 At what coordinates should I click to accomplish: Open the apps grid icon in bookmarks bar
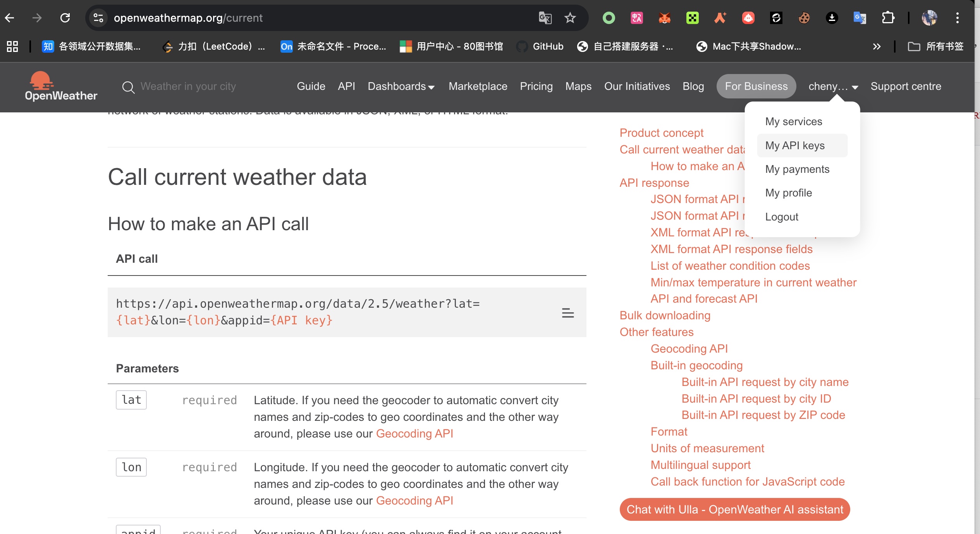pyautogui.click(x=12, y=47)
